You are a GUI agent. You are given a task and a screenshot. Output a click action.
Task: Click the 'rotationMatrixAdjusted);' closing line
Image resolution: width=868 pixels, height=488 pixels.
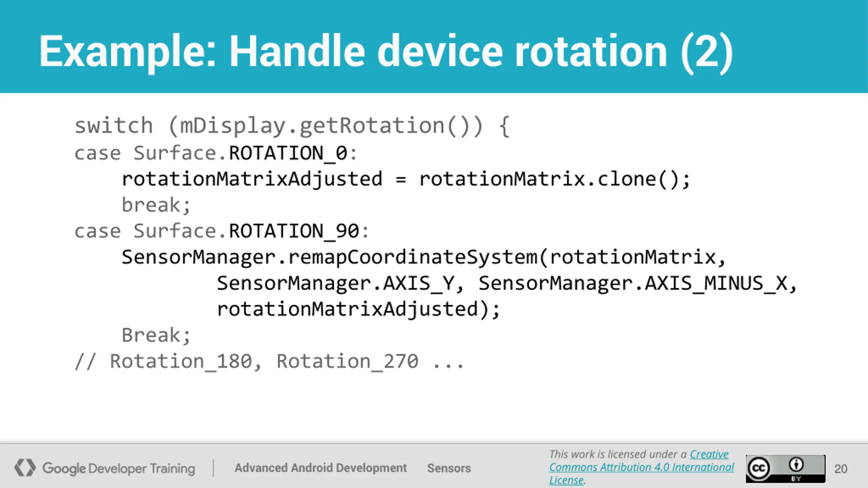point(358,309)
